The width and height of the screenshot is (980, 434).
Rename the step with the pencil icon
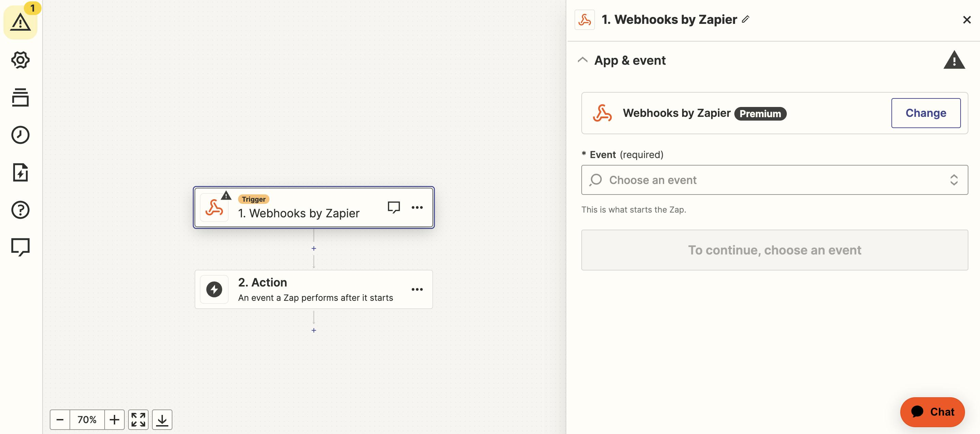pyautogui.click(x=746, y=19)
